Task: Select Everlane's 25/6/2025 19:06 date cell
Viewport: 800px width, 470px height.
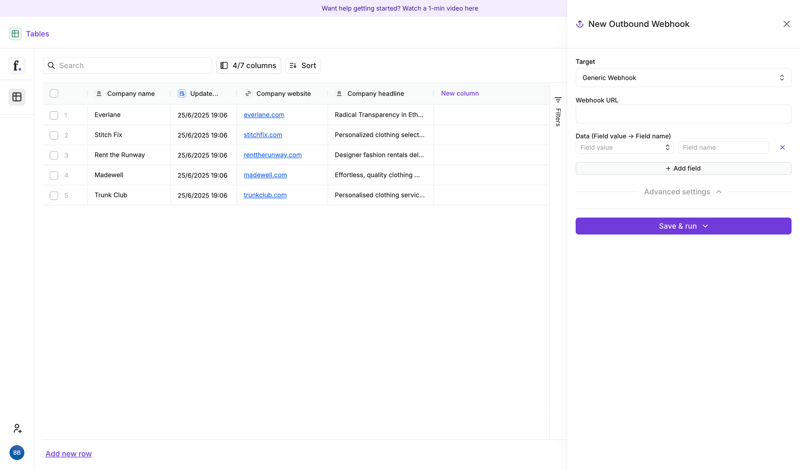Action: pyautogui.click(x=204, y=115)
